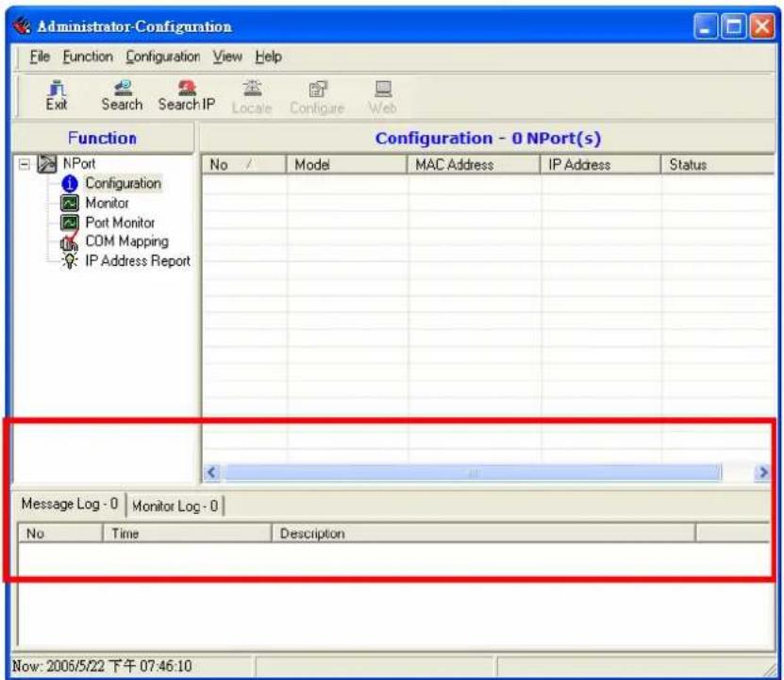This screenshot has width=784, height=680.
Task: Start a Search from the toolbar
Action: 122,95
